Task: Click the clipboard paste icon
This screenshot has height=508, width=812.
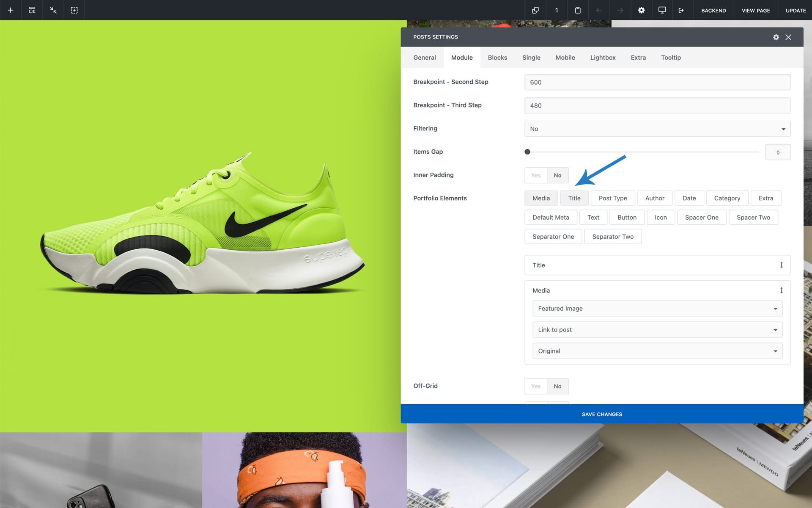Action: pyautogui.click(x=578, y=10)
